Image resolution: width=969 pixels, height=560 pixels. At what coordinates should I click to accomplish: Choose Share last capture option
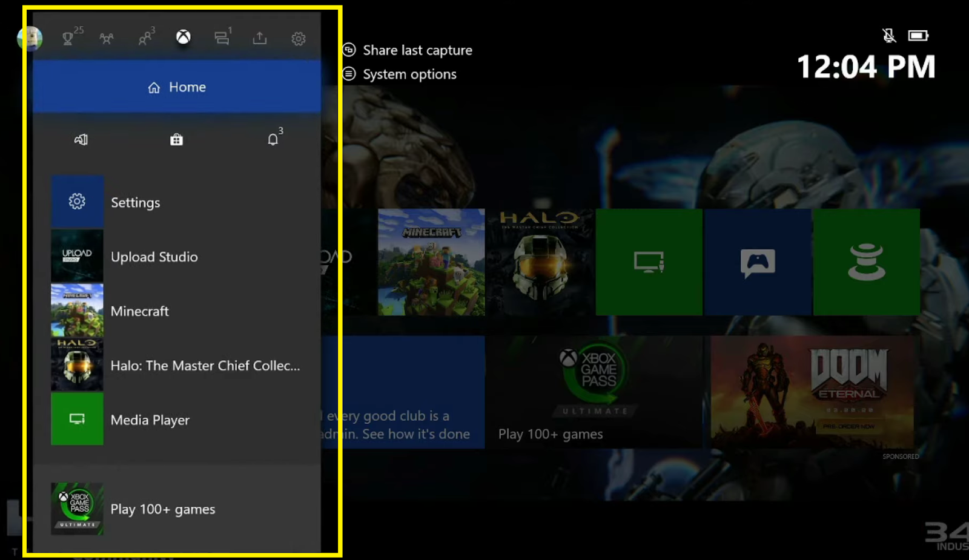coord(408,50)
